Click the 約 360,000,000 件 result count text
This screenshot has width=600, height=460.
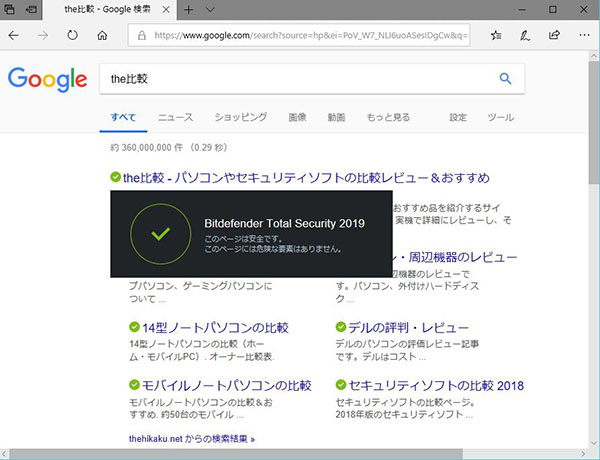[x=146, y=147]
